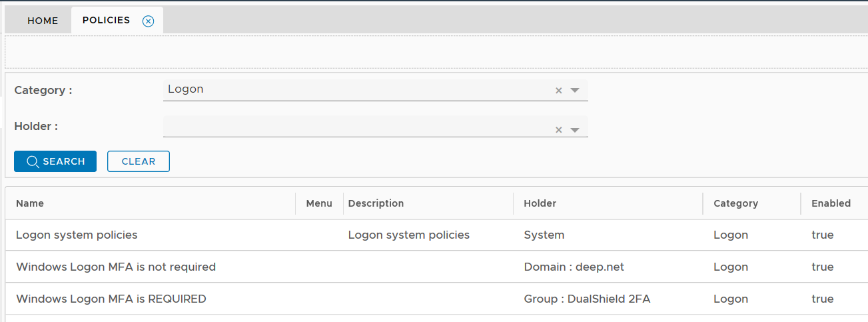The height and width of the screenshot is (322, 868).
Task: Clear the Category field with its X icon
Action: pyautogui.click(x=559, y=91)
